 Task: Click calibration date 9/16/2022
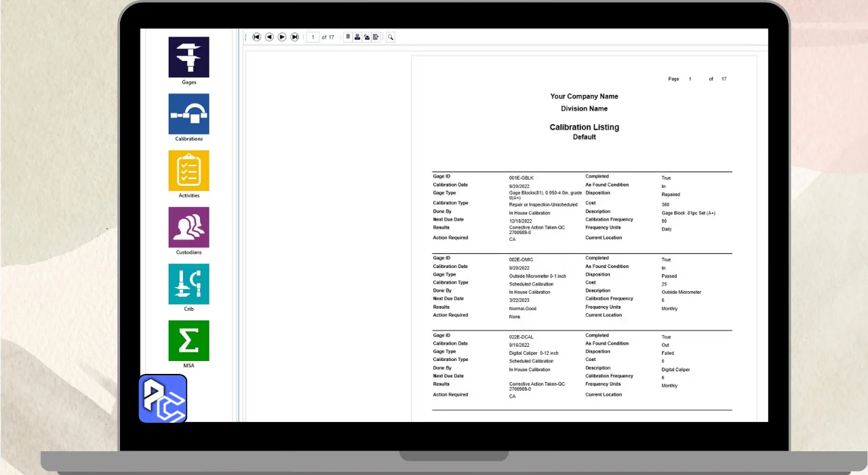(x=519, y=345)
